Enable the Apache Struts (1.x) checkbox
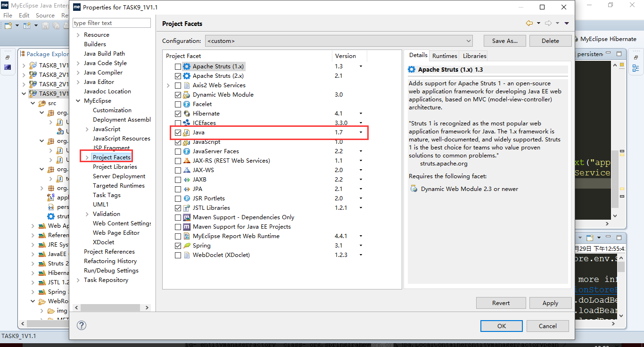Image resolution: width=644 pixels, height=347 pixels. (178, 66)
